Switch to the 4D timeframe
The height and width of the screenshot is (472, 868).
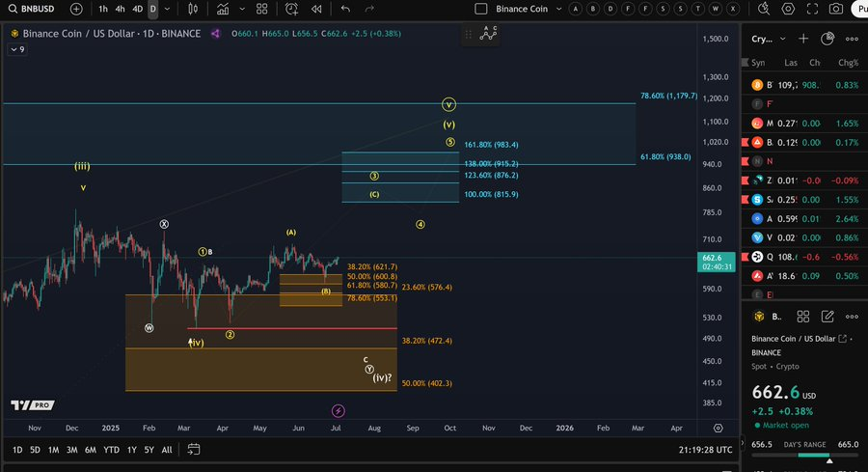click(x=137, y=9)
